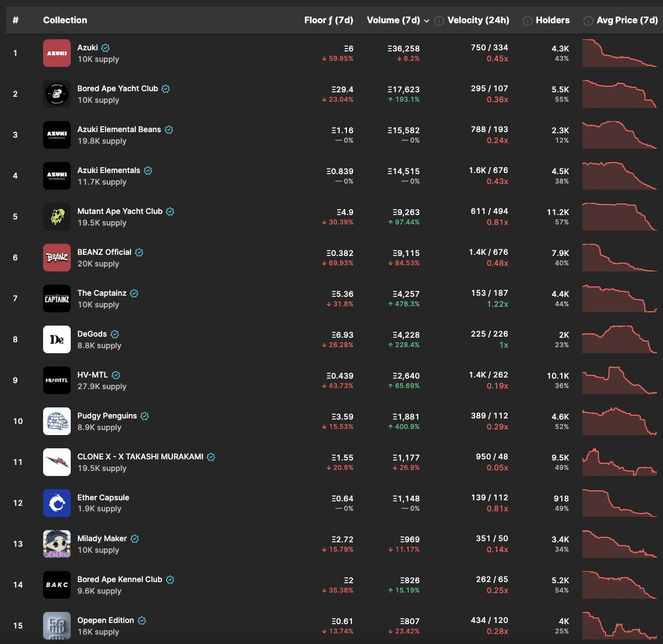Click Opepen Edition floor Ξ0.61

(x=343, y=621)
